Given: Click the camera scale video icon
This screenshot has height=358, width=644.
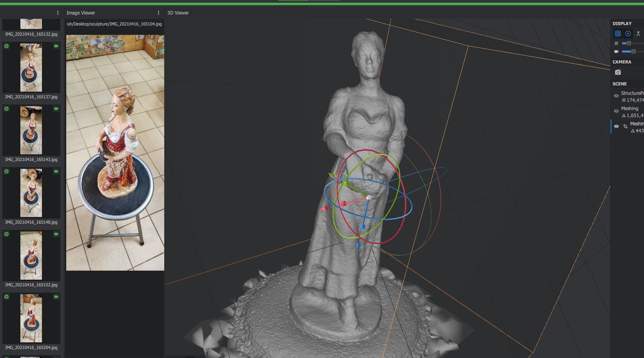Looking at the screenshot, I should pos(616,52).
